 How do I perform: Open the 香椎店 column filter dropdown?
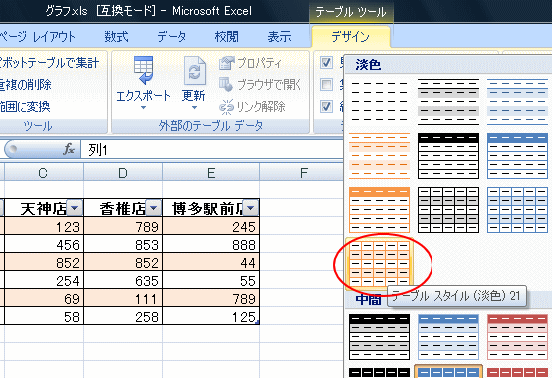(153, 208)
